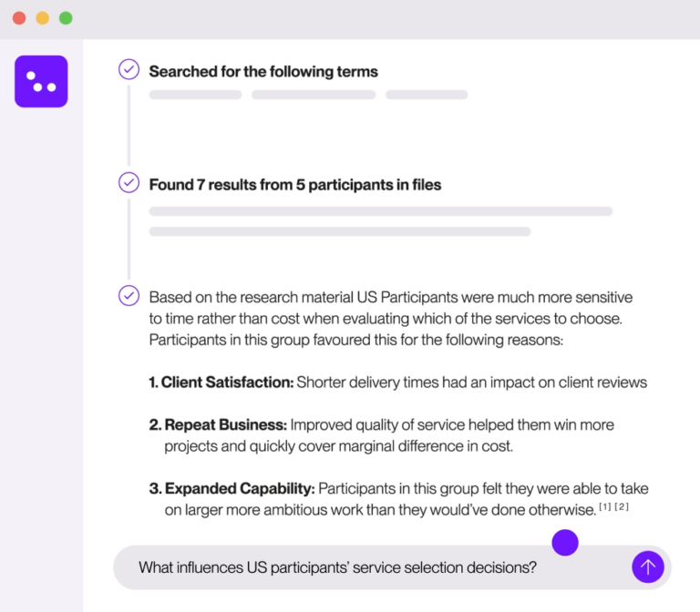Image resolution: width=700 pixels, height=612 pixels.
Task: Select the third search term pill
Action: 427,95
